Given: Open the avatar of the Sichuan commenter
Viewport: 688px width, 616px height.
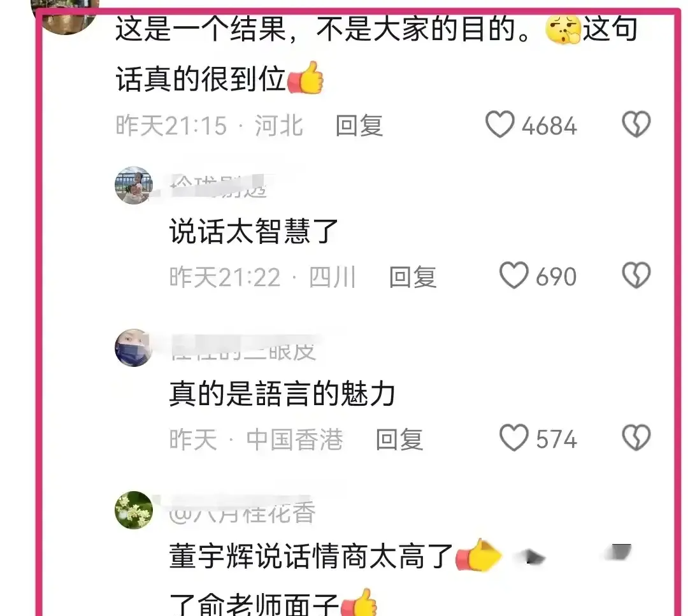Looking at the screenshot, I should [x=134, y=185].
